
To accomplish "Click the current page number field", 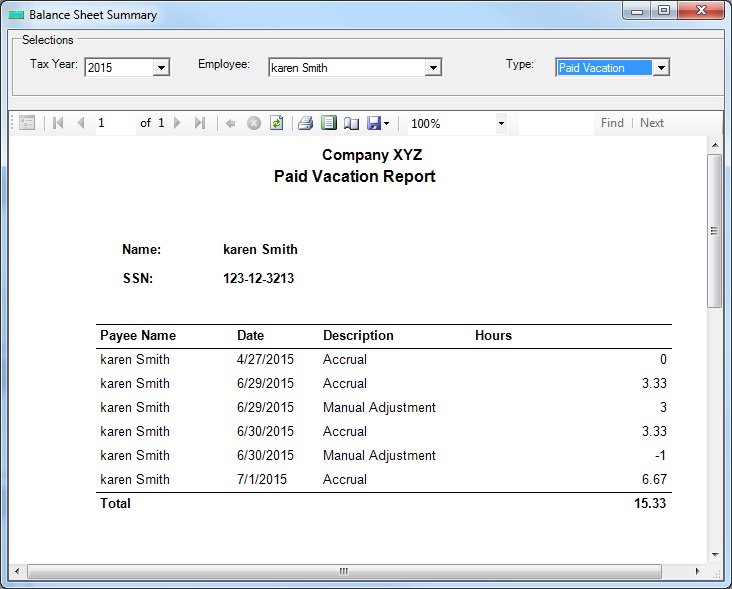I will (x=113, y=123).
